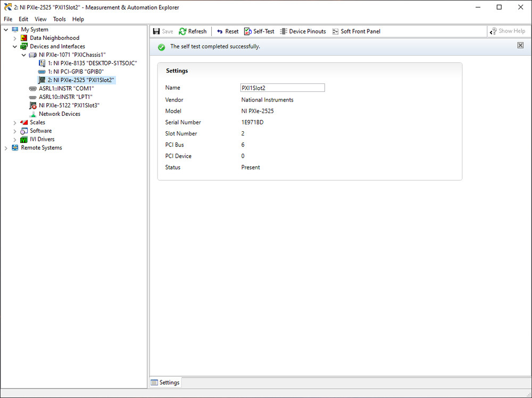The width and height of the screenshot is (532, 398).
Task: Click the Self-Test button label
Action: pos(264,31)
